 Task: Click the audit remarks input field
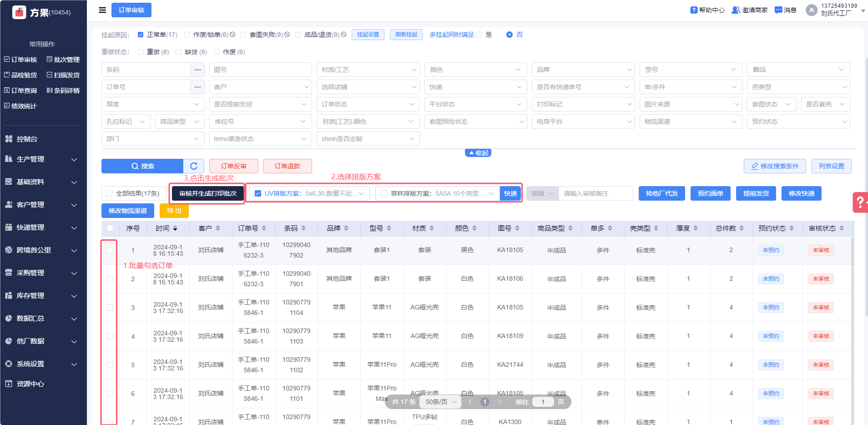[595, 193]
